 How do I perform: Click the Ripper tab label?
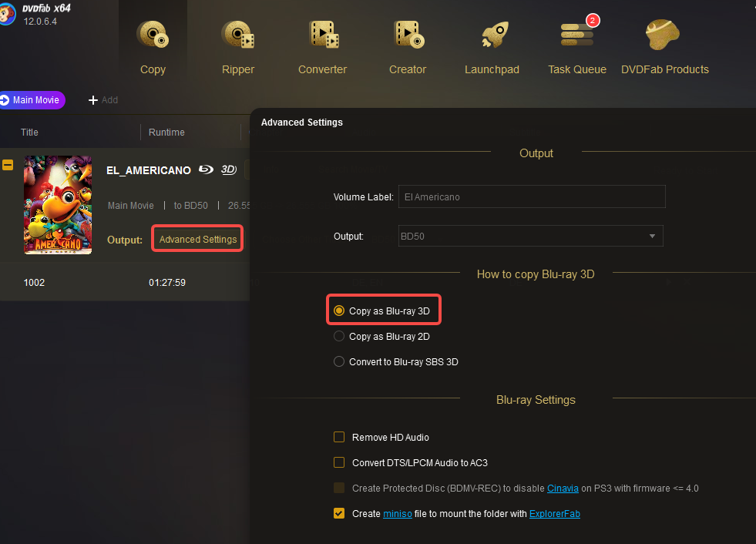[x=237, y=69]
